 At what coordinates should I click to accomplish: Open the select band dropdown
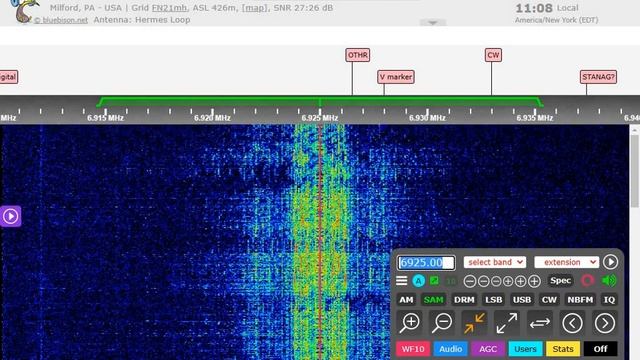[x=495, y=262]
